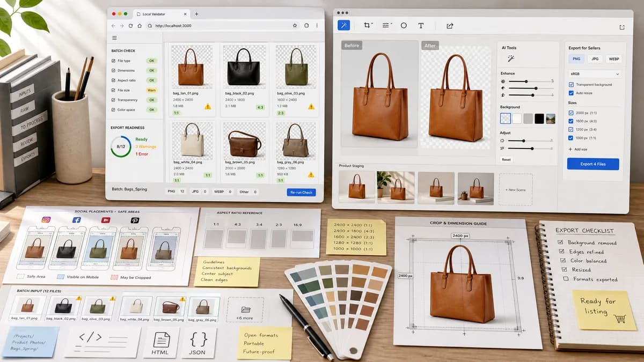Select the gray background swatch

point(528,119)
